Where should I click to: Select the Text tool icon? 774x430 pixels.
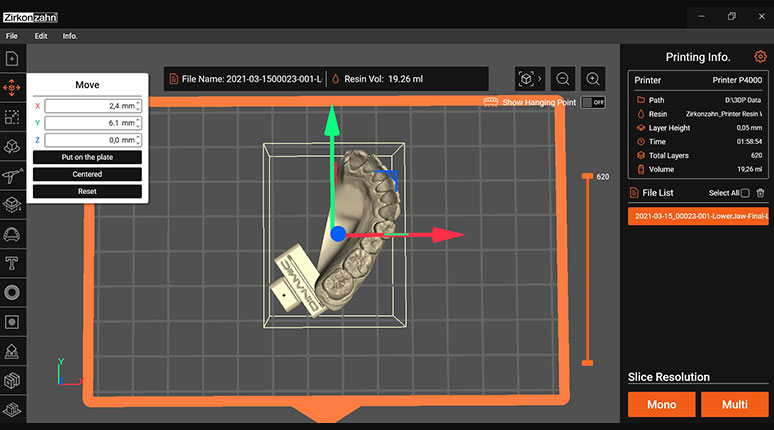coord(12,263)
